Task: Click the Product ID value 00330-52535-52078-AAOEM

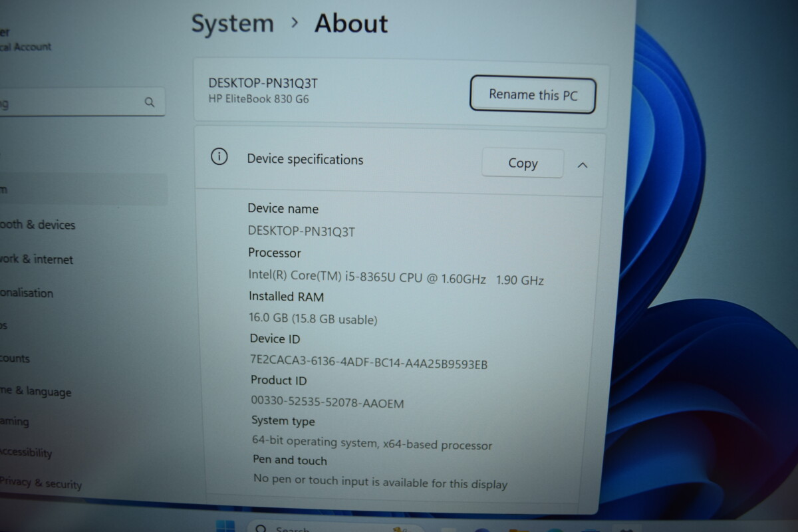Action: click(x=327, y=402)
